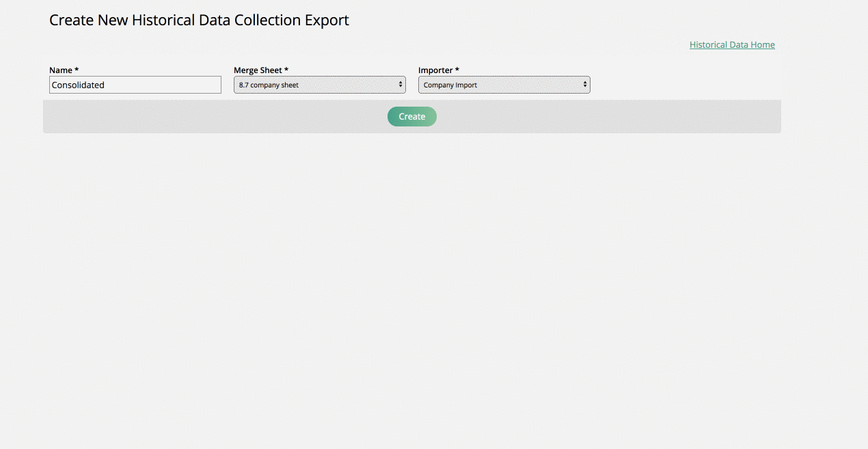Viewport: 868px width, 449px height.
Task: Click the gray form footer bar
Action: pos(205,116)
